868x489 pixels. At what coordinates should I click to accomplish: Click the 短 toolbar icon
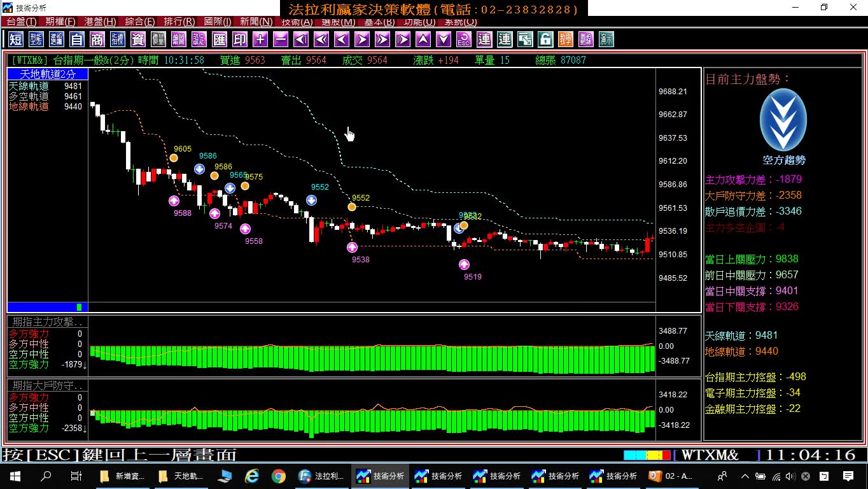click(x=16, y=39)
